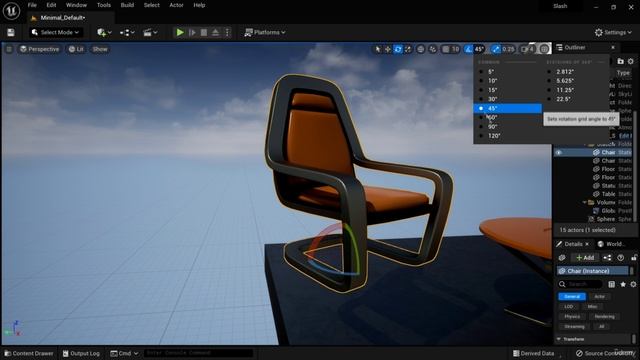Open the play options three-dot menu
The height and width of the screenshot is (360, 640).
pos(227,32)
